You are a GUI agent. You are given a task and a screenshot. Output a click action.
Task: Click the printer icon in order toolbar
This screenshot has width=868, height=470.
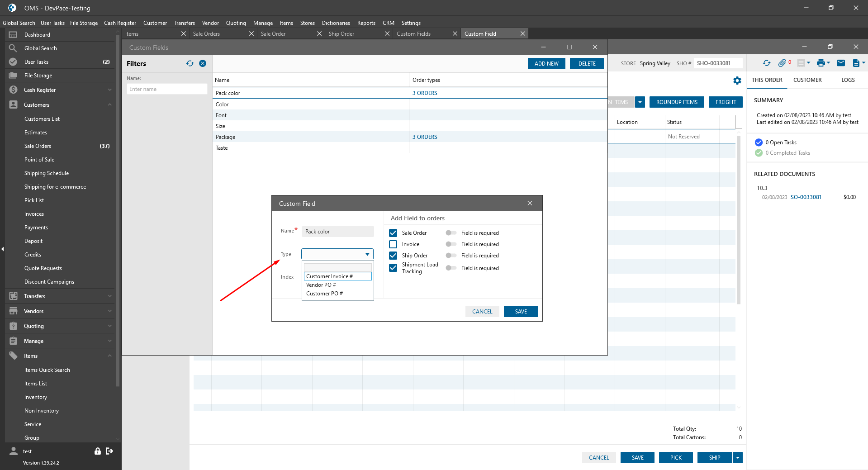(821, 63)
